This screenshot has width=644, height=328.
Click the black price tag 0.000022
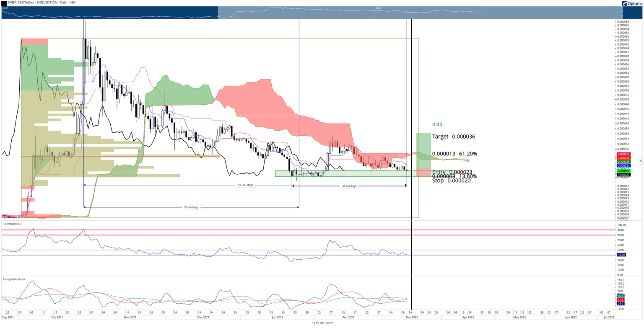pyautogui.click(x=623, y=175)
